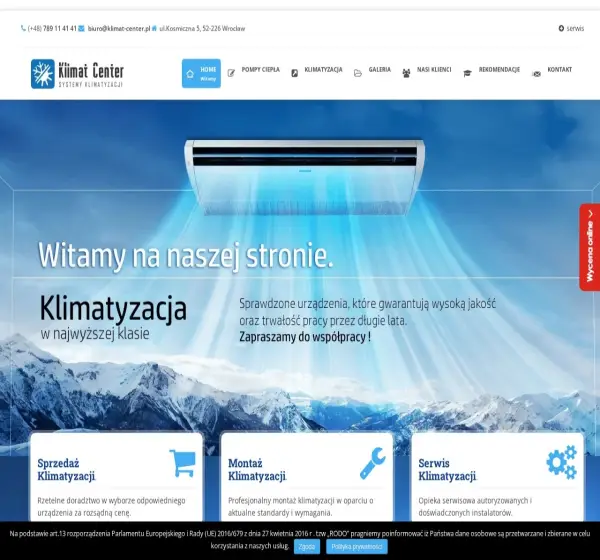The image size is (600, 560).
Task: Click the gears icon in Serwis card
Action: click(561, 462)
